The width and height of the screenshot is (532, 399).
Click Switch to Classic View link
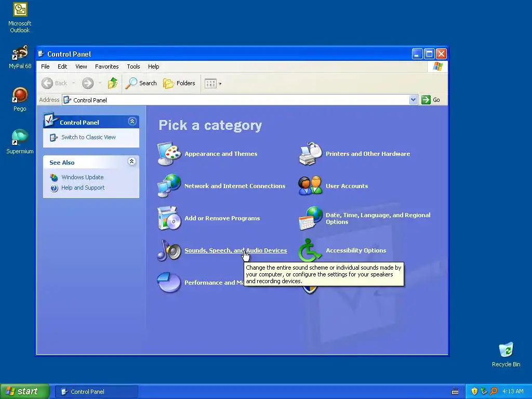[x=88, y=137]
